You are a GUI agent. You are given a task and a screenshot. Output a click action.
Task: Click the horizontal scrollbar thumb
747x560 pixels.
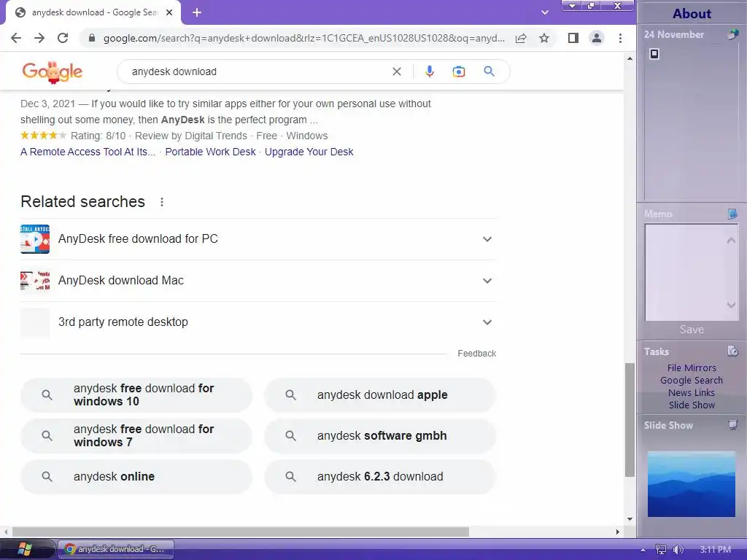pos(241,532)
